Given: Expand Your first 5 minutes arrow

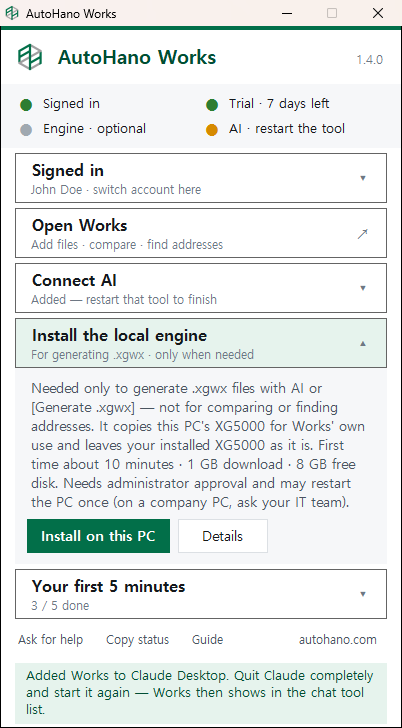Looking at the screenshot, I should tap(363, 594).
